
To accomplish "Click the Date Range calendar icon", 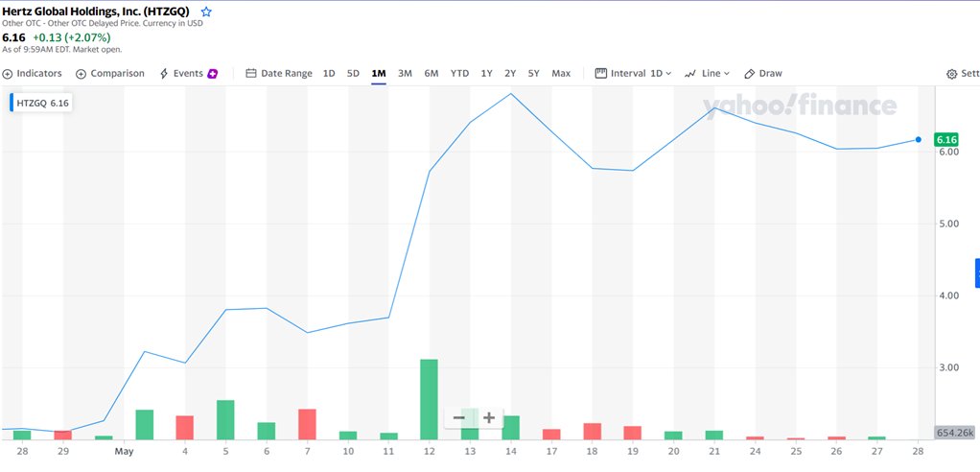I will pyautogui.click(x=251, y=73).
